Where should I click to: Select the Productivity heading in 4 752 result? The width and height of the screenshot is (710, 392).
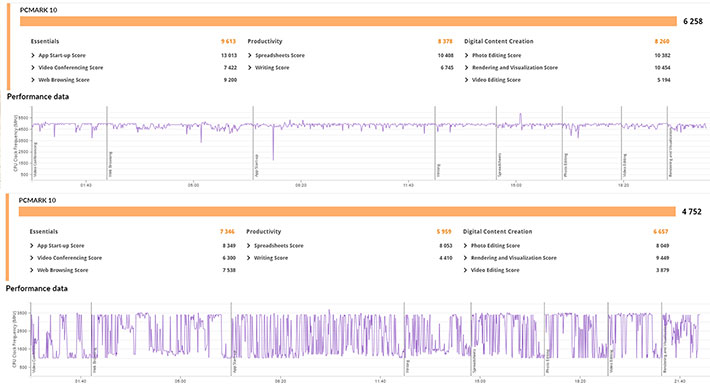pos(264,231)
